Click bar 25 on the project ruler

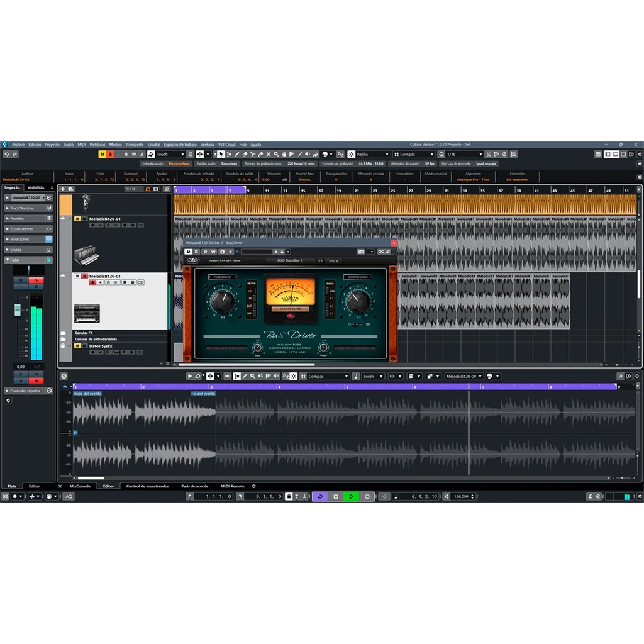[393, 191]
